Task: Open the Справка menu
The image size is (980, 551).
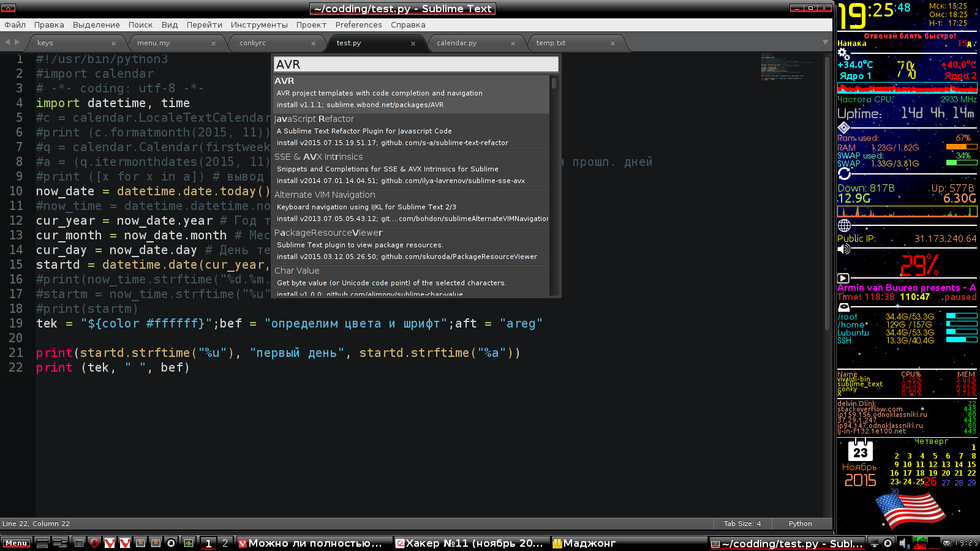Action: coord(408,25)
